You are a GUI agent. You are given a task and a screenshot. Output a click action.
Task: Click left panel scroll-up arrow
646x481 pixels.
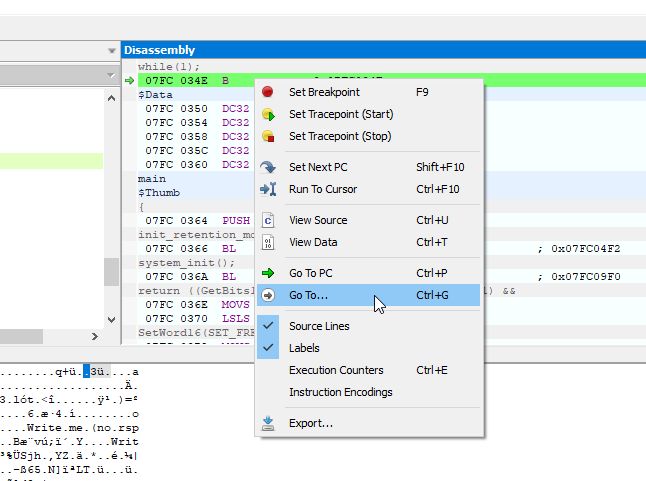click(111, 98)
